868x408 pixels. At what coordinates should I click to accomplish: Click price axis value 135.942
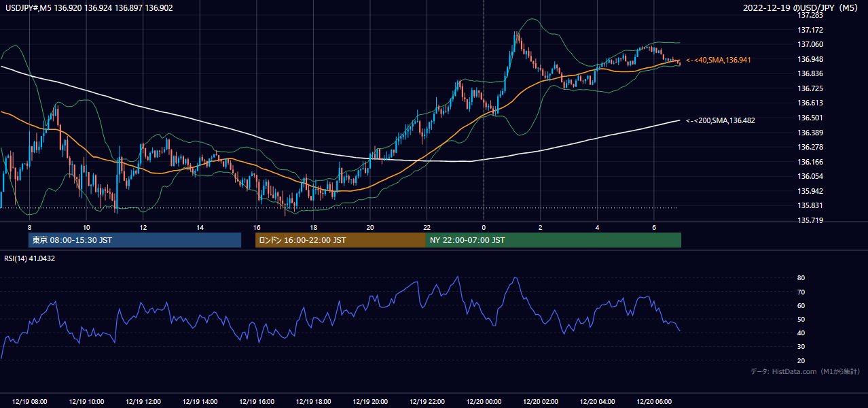(x=810, y=191)
